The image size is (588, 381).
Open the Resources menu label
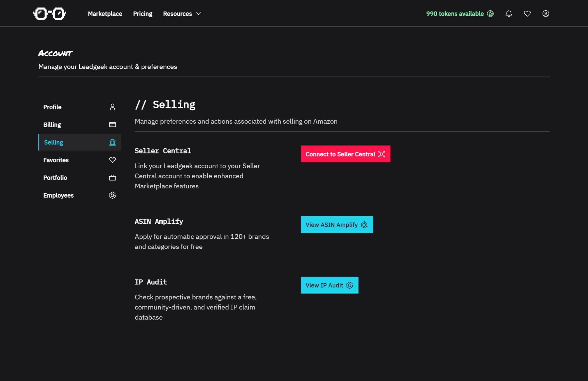pos(177,13)
